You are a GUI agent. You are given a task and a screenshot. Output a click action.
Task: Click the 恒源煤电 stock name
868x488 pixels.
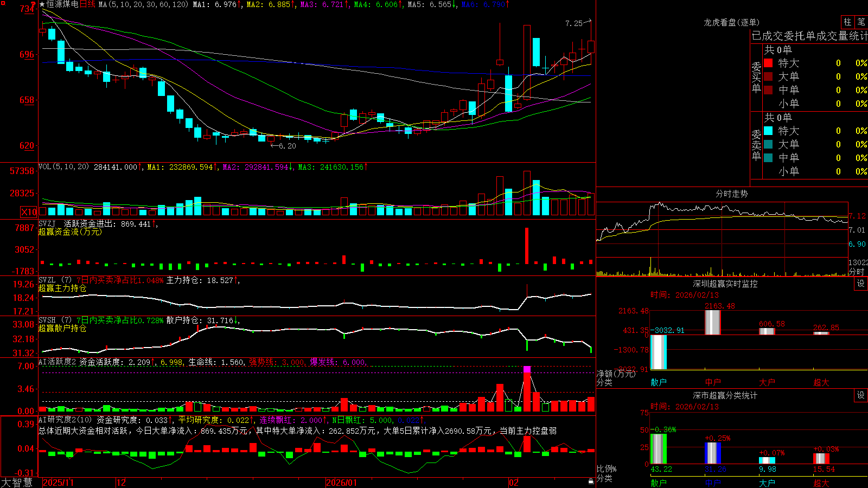coord(62,4)
